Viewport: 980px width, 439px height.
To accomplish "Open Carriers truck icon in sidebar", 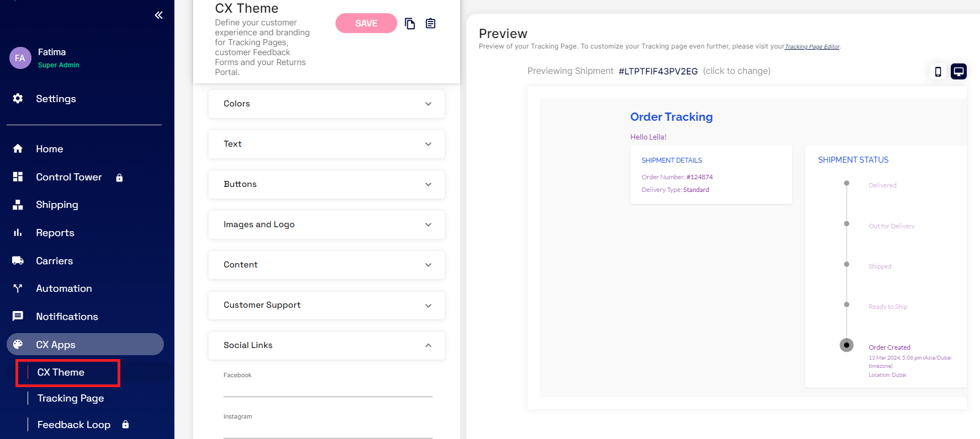I will (18, 261).
